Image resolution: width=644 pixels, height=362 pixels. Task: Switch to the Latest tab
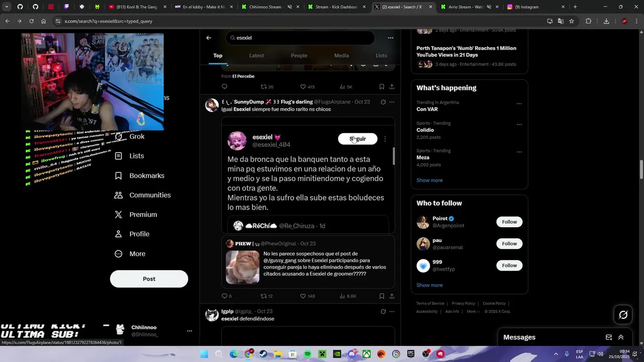click(x=257, y=56)
